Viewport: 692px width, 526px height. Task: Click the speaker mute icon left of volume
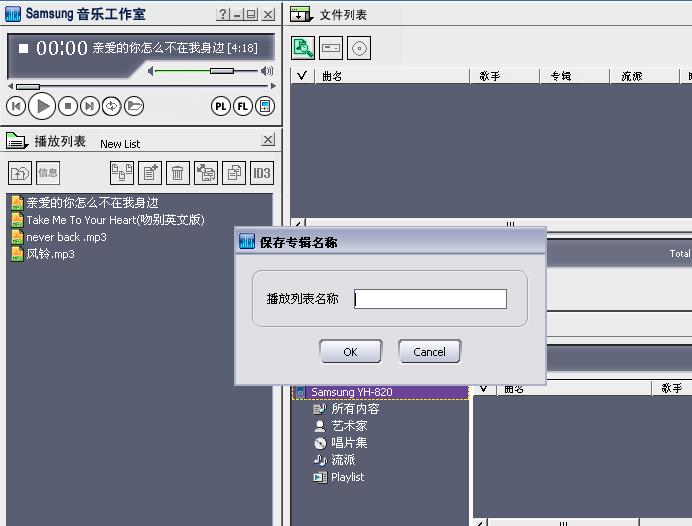(x=151, y=71)
